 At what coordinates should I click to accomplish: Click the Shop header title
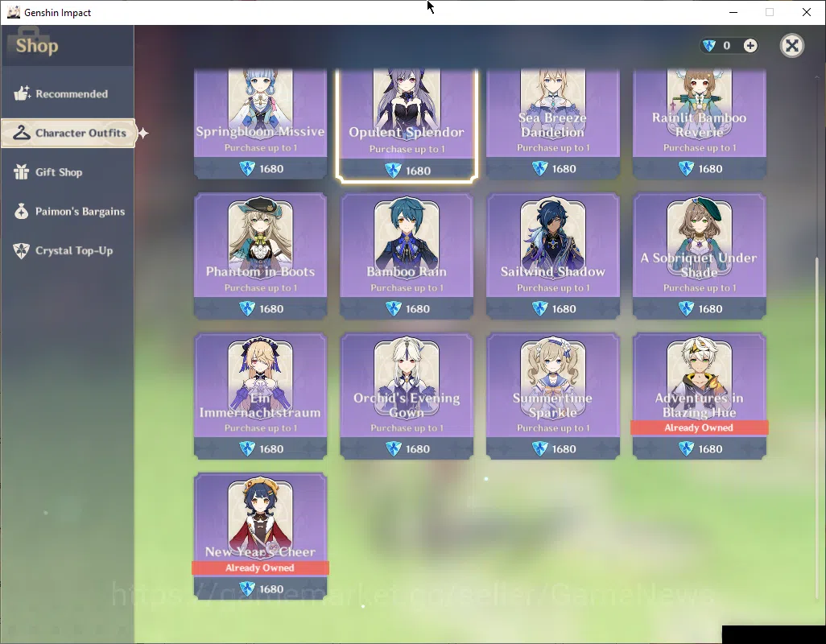[37, 46]
